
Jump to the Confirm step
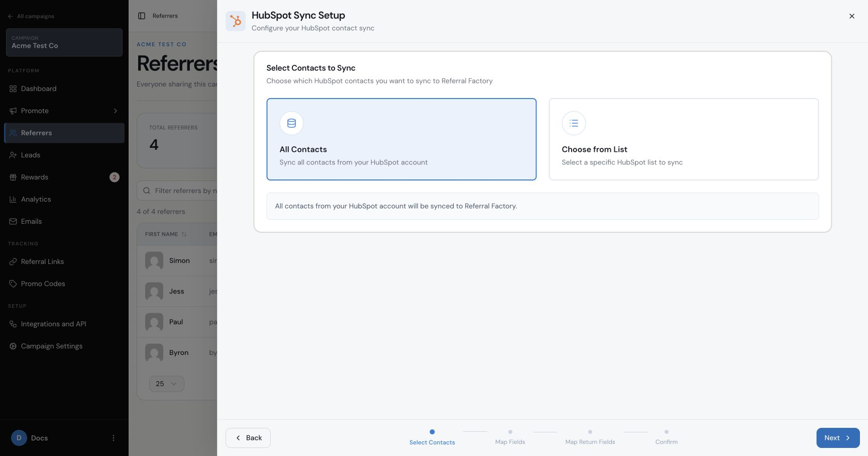pos(667,437)
